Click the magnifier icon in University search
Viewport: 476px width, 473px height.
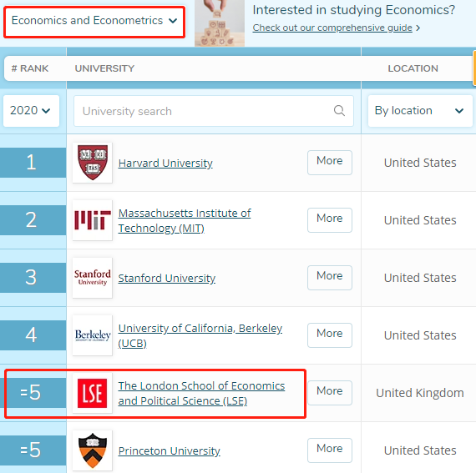click(x=339, y=111)
